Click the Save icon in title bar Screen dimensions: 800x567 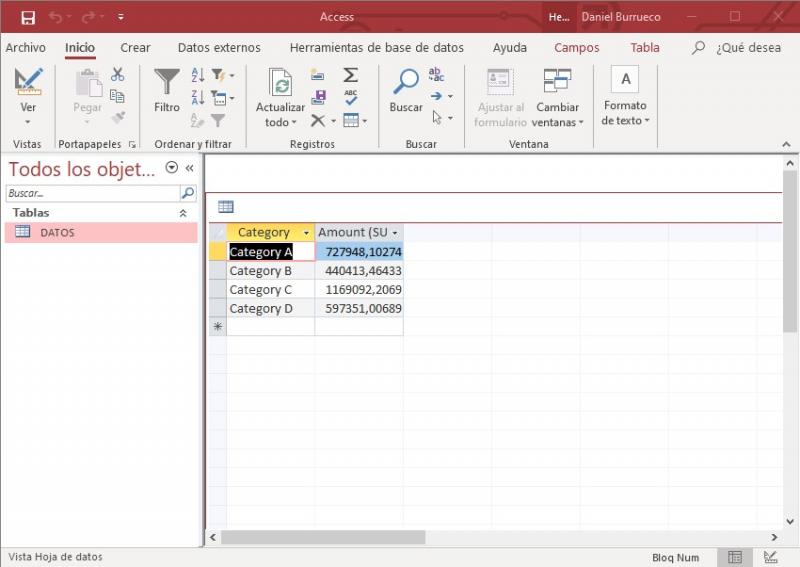28,17
